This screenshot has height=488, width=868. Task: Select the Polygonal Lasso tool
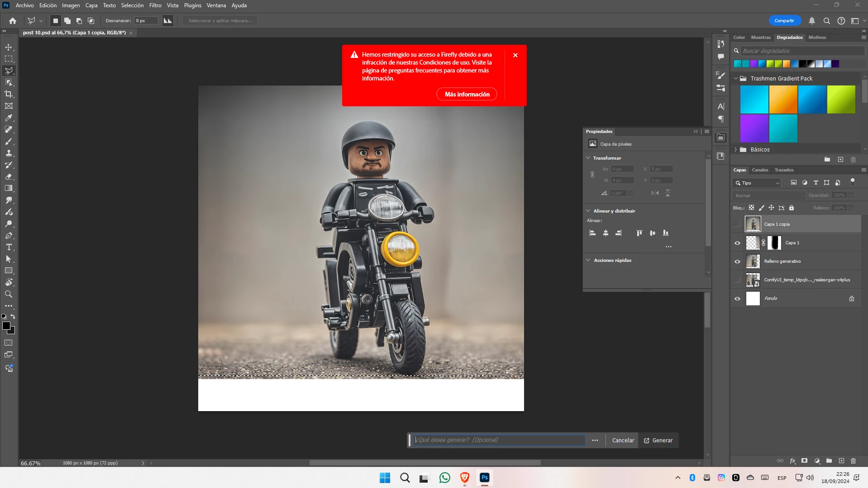pos(9,71)
